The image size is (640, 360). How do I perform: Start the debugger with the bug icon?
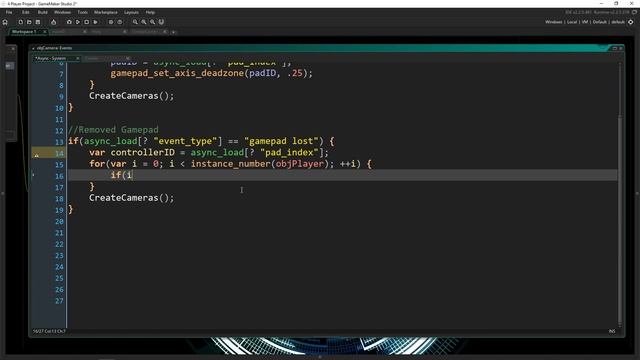(69, 22)
